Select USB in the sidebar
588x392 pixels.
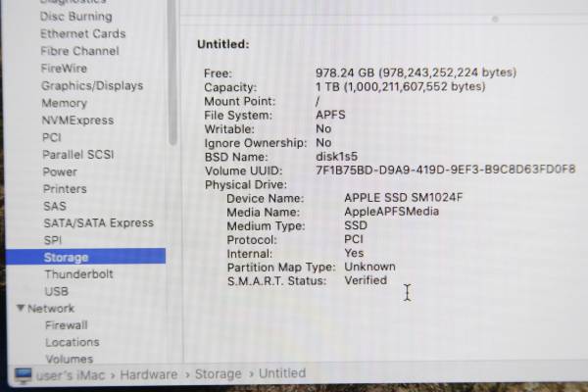point(57,291)
